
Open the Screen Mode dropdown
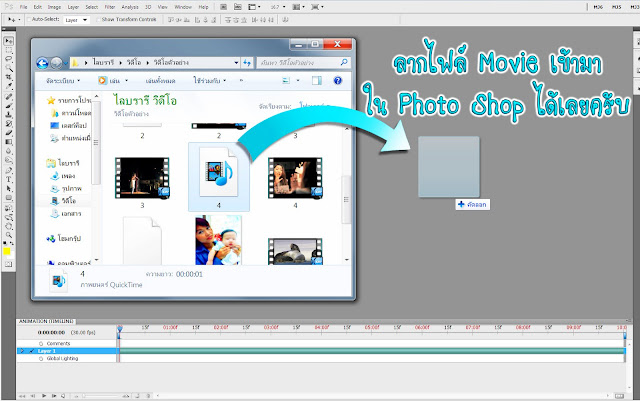(318, 7)
